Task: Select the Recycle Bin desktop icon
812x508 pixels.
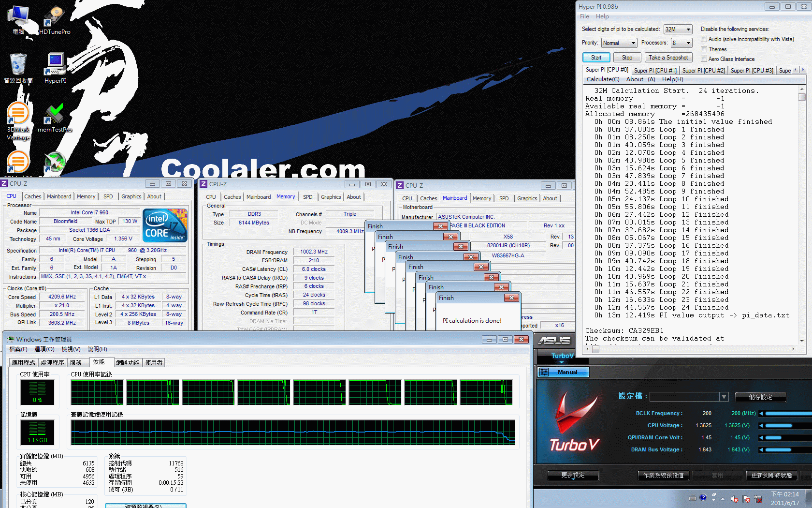Action: (x=18, y=68)
